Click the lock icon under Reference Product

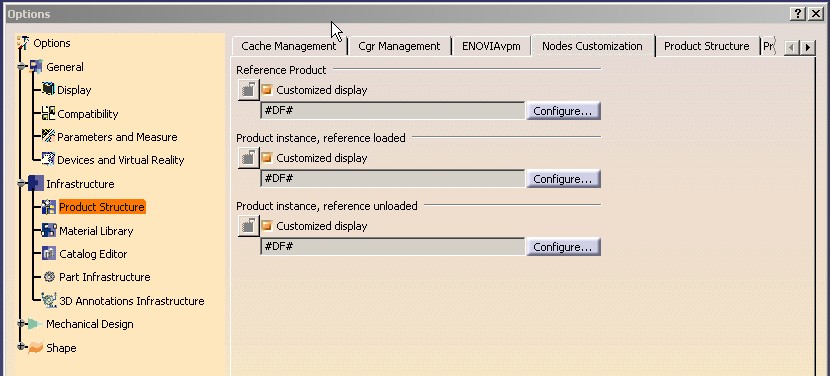coord(248,90)
